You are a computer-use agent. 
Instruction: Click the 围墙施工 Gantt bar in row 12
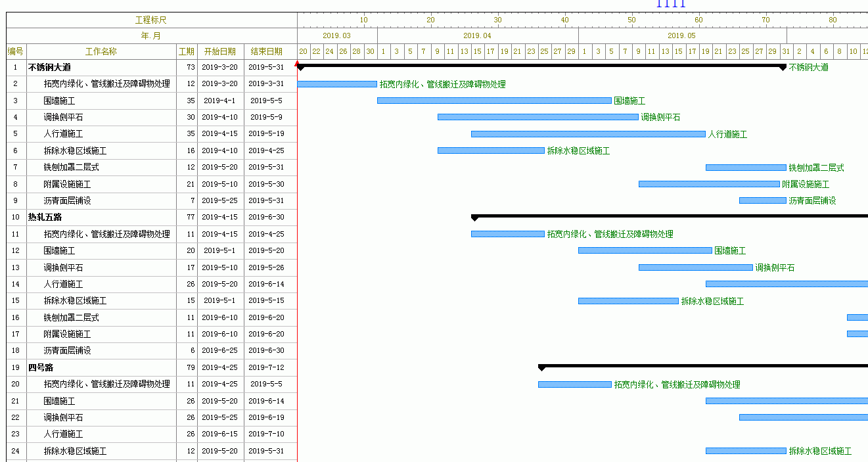645,250
